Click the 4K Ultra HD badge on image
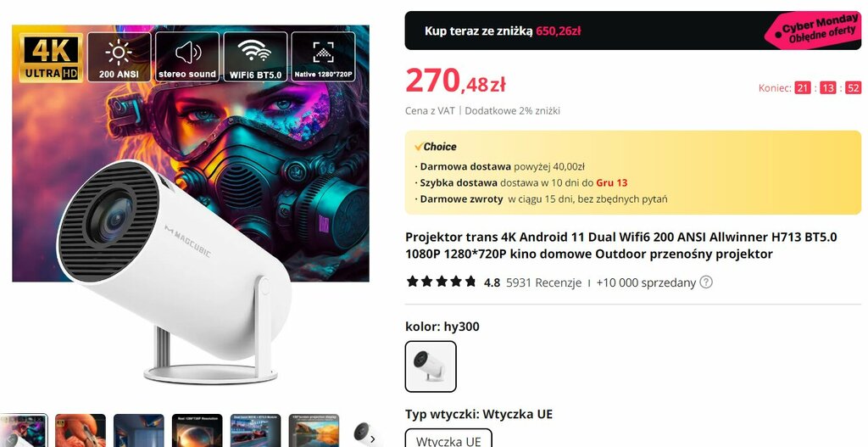The image size is (868, 447). point(51,57)
